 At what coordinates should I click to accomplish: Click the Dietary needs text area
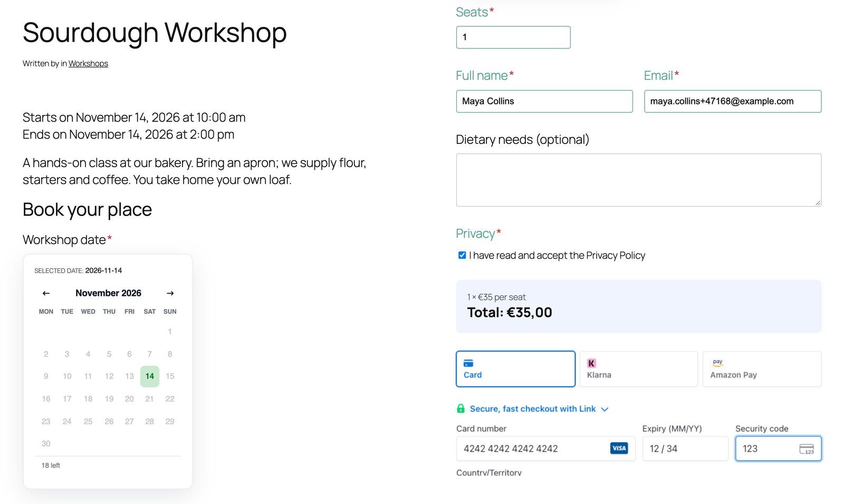639,180
